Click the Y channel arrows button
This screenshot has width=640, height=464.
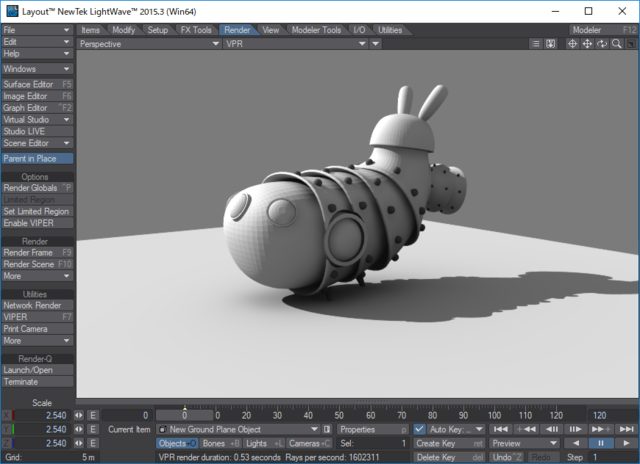78,429
